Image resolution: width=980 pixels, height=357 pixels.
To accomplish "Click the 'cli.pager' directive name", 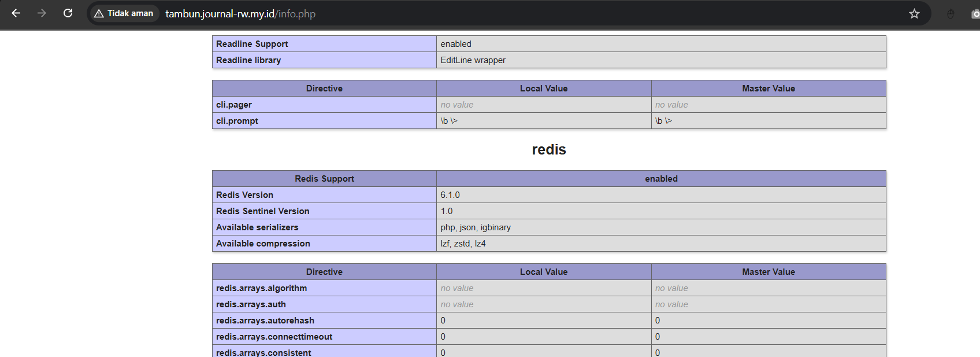I will [234, 105].
